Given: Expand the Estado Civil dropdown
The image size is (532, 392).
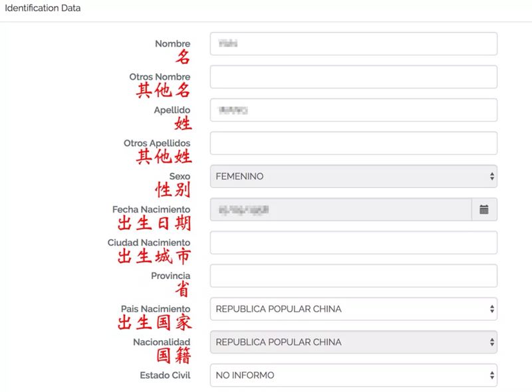Looking at the screenshot, I should coord(353,375).
